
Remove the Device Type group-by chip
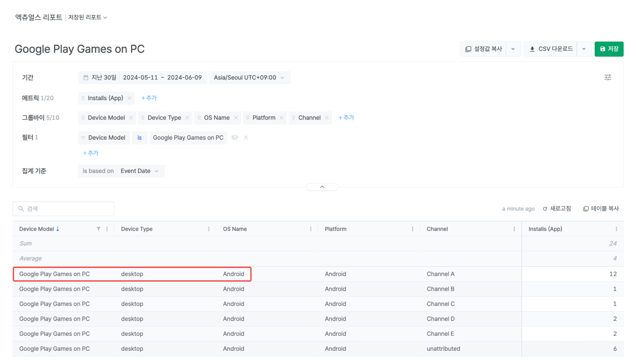pos(187,117)
